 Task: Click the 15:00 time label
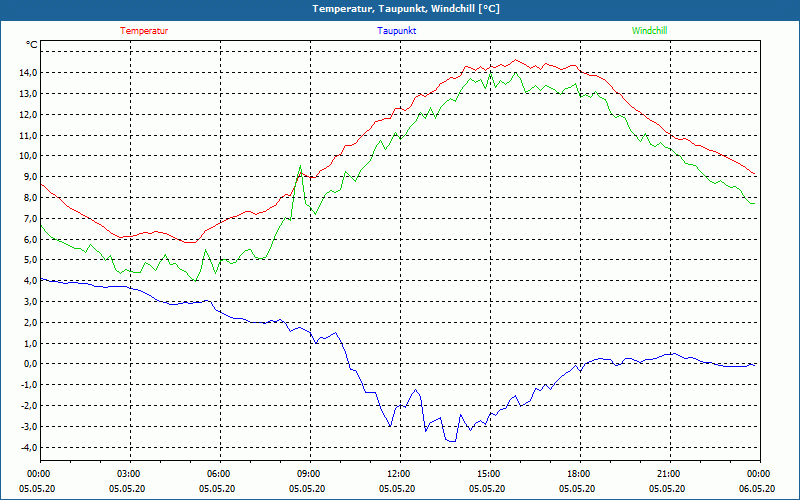(x=490, y=474)
